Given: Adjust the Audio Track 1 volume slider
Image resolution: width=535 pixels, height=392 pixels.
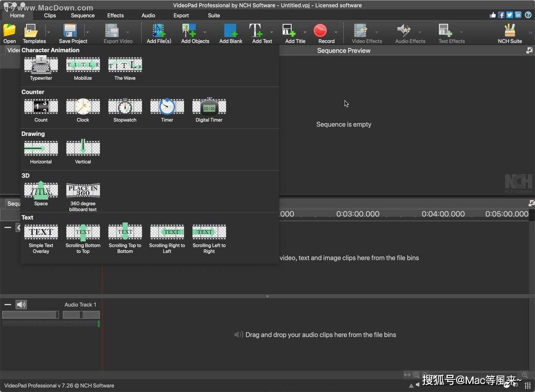Looking at the screenshot, I should pyautogui.click(x=30, y=315).
